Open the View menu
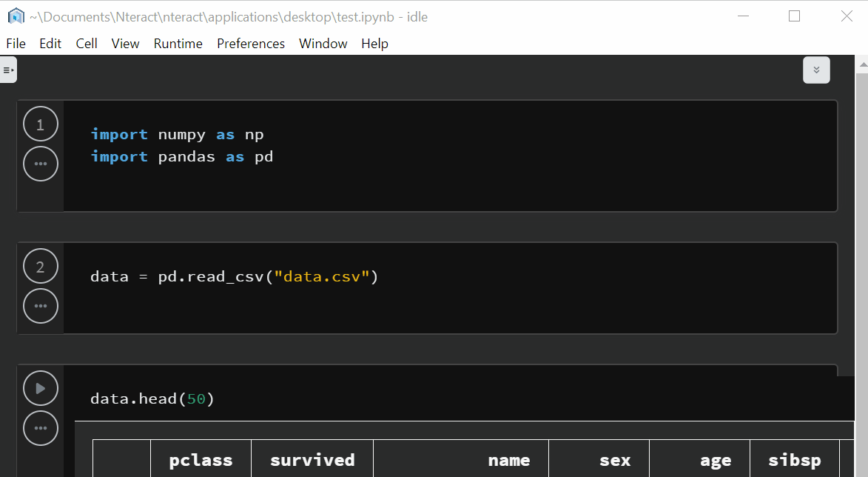The height and width of the screenshot is (477, 868). pos(125,43)
